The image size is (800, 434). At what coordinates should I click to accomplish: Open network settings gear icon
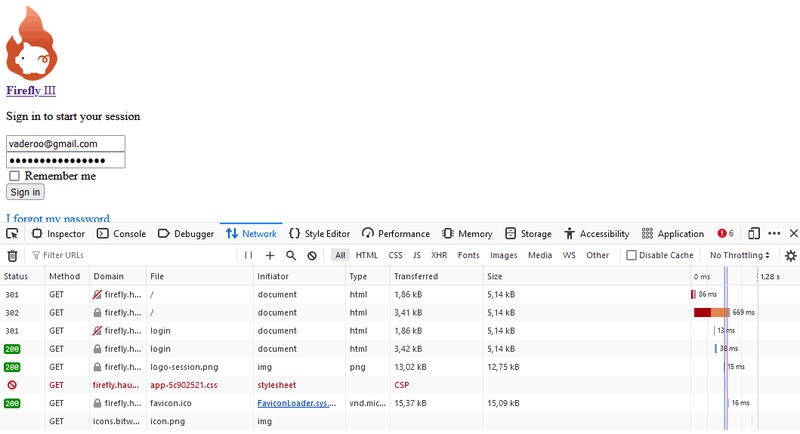click(790, 256)
